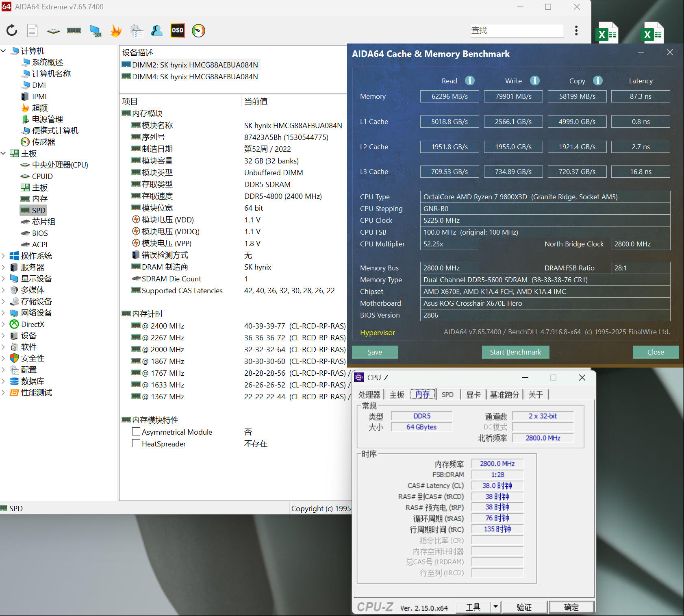Select DIMM4 SK hynix module entry
Image resolution: width=684 pixels, height=616 pixels.
[195, 77]
